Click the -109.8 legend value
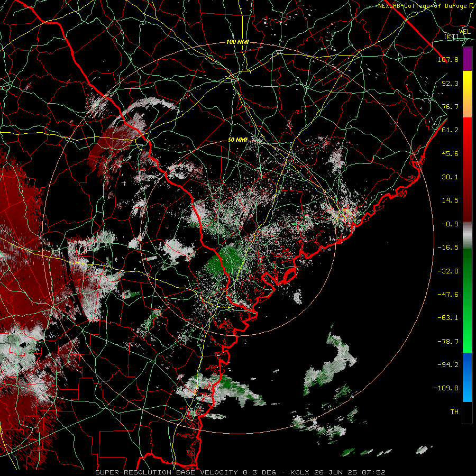This screenshot has width=476, height=476. tap(446, 388)
